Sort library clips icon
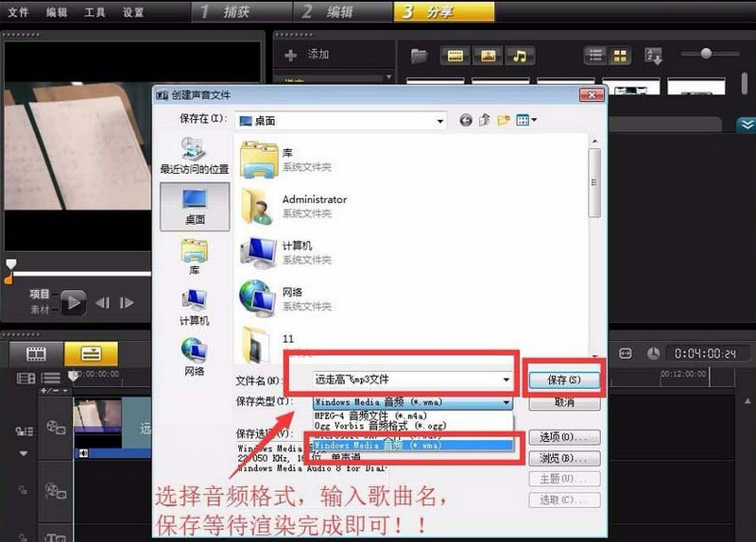Image resolution: width=756 pixels, height=542 pixels. pos(653,56)
